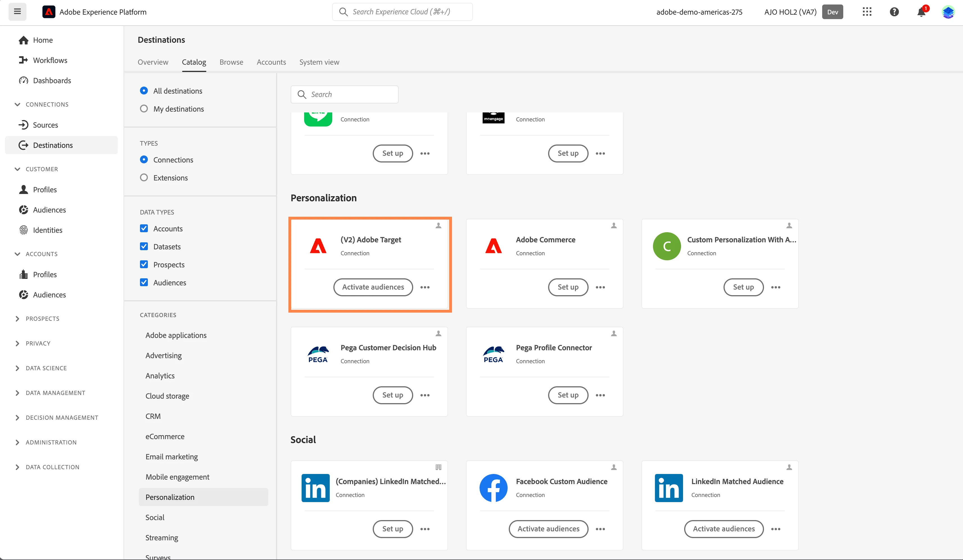The width and height of the screenshot is (963, 560).
Task: Open more options for Pega Profile Connector
Action: click(600, 395)
